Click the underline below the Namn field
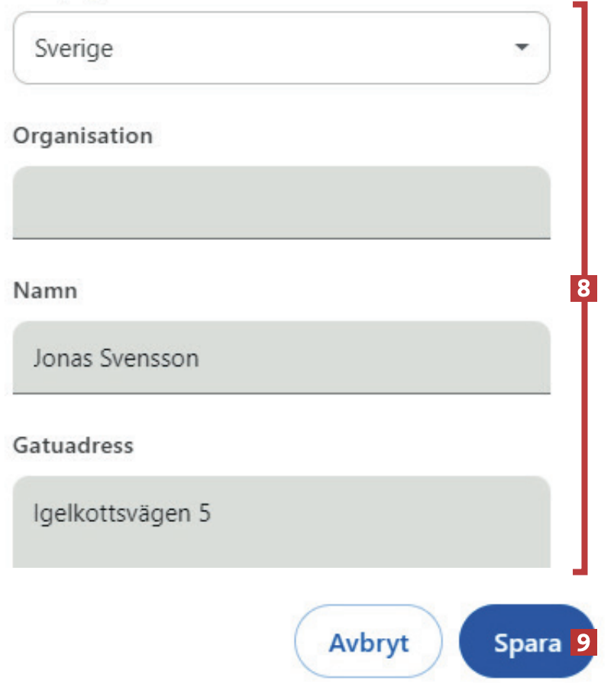 coord(281,394)
